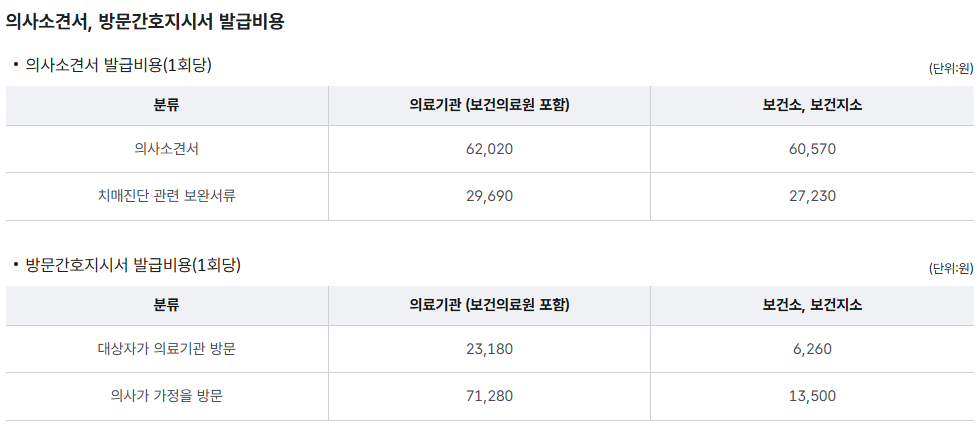This screenshot has height=426, width=980.
Task: Pick the 27,230 fee value
Action: [812, 196]
